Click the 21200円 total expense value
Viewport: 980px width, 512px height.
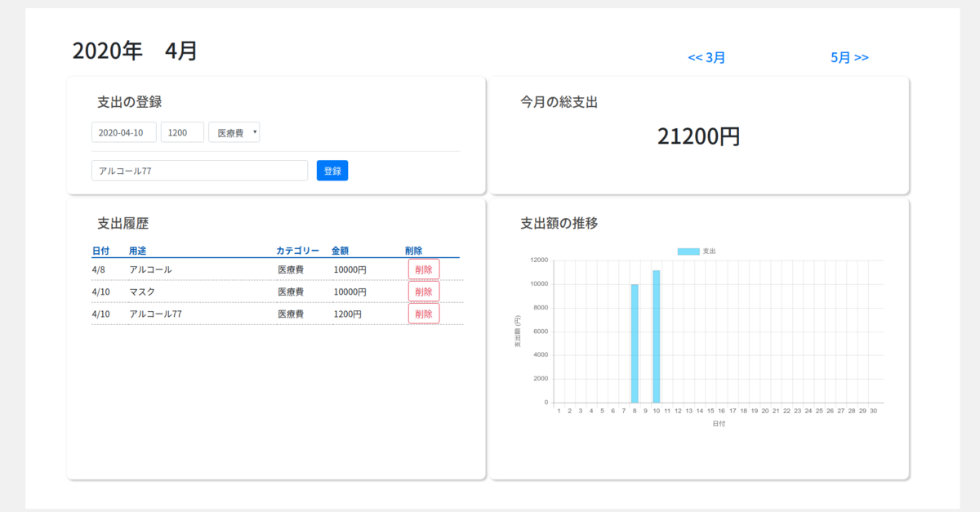[699, 136]
